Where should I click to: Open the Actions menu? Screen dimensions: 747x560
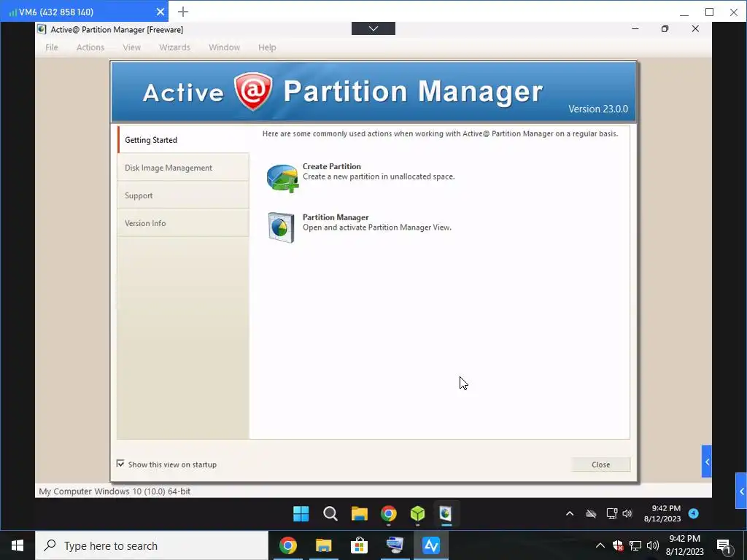90,47
